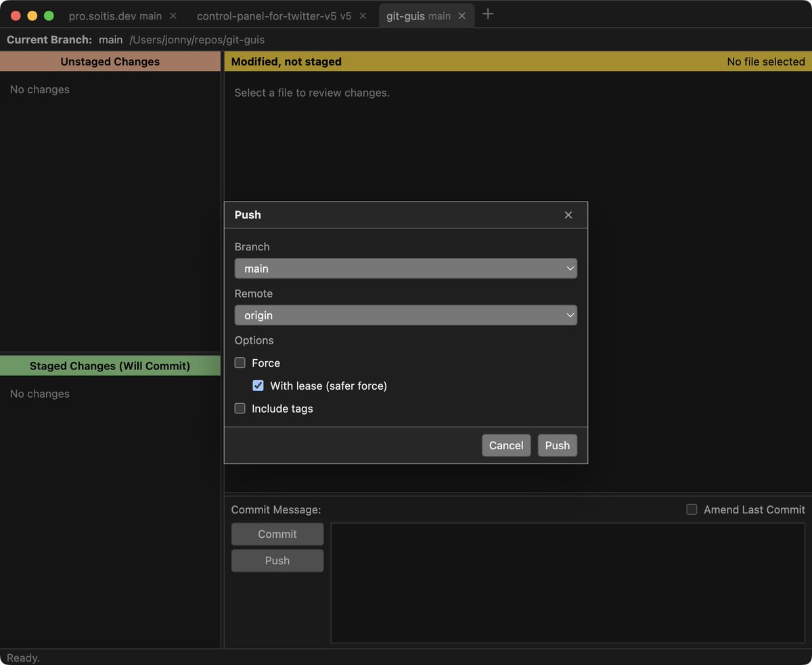Close the git-guis tab

point(462,16)
